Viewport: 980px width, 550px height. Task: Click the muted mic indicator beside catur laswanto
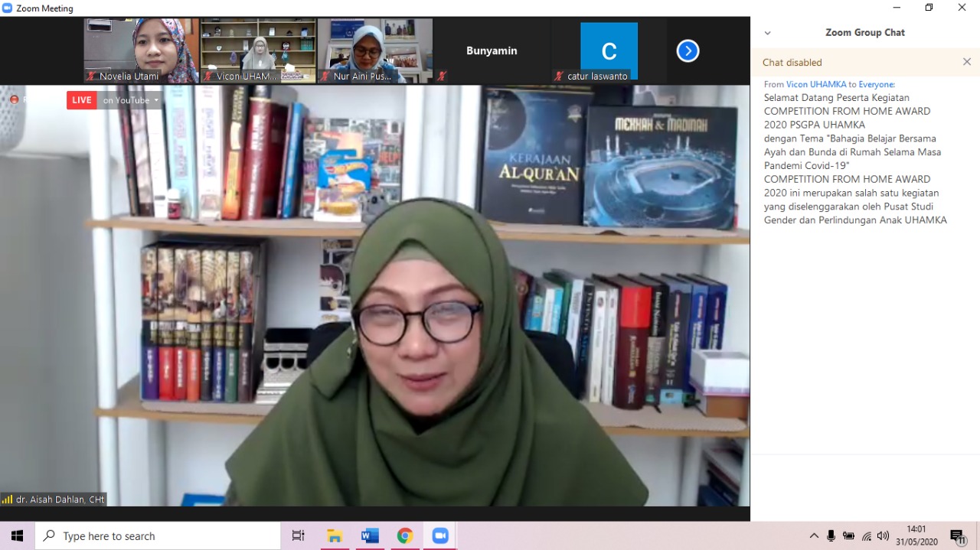pos(557,76)
